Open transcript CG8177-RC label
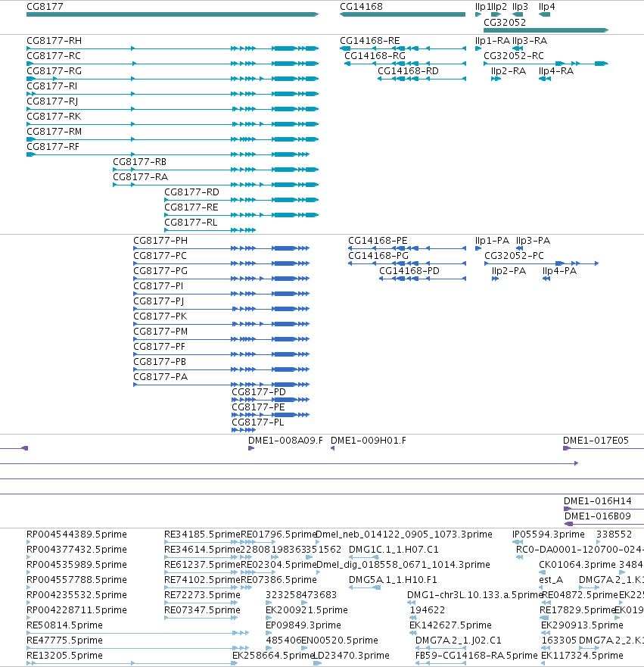The width and height of the screenshot is (644, 667). tap(54, 56)
